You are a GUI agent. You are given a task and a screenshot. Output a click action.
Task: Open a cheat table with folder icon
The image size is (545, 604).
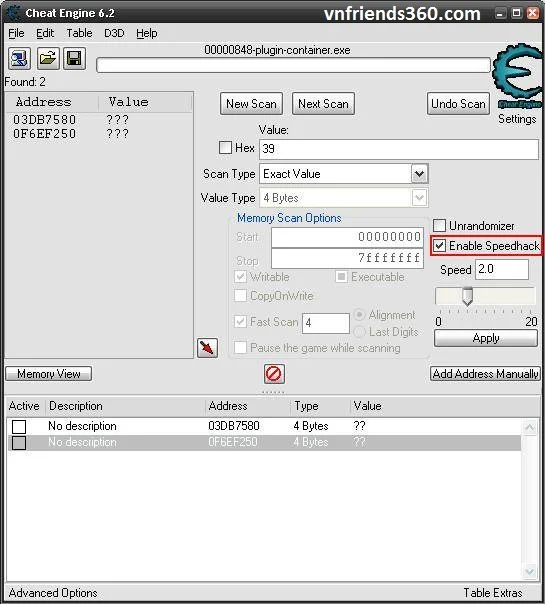pos(48,59)
